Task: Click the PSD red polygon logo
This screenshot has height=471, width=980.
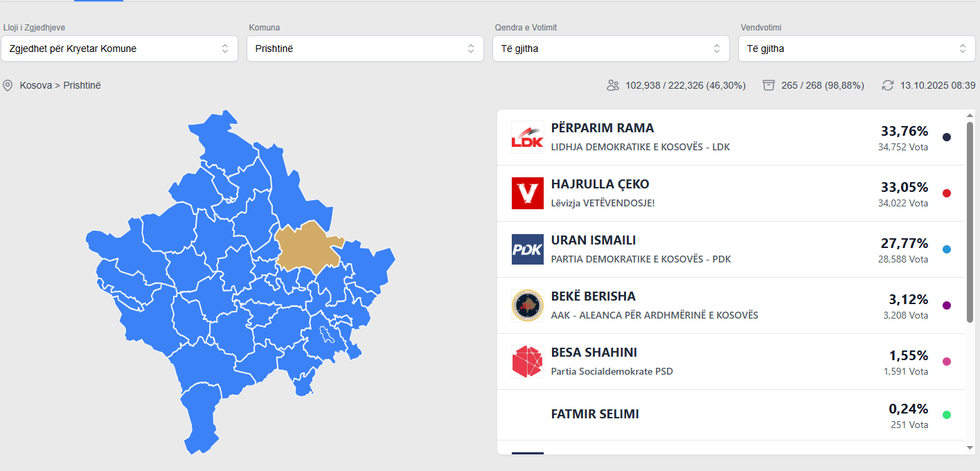Action: pyautogui.click(x=527, y=361)
